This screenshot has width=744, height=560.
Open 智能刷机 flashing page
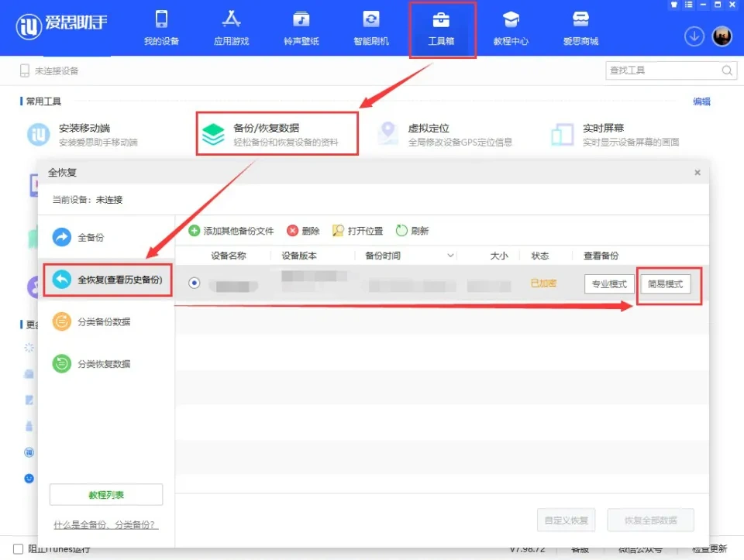371,28
